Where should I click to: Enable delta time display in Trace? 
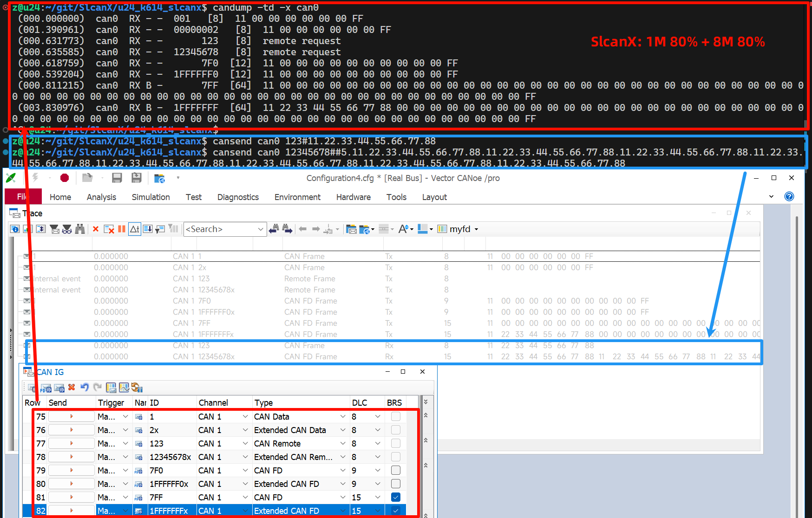pyautogui.click(x=135, y=229)
